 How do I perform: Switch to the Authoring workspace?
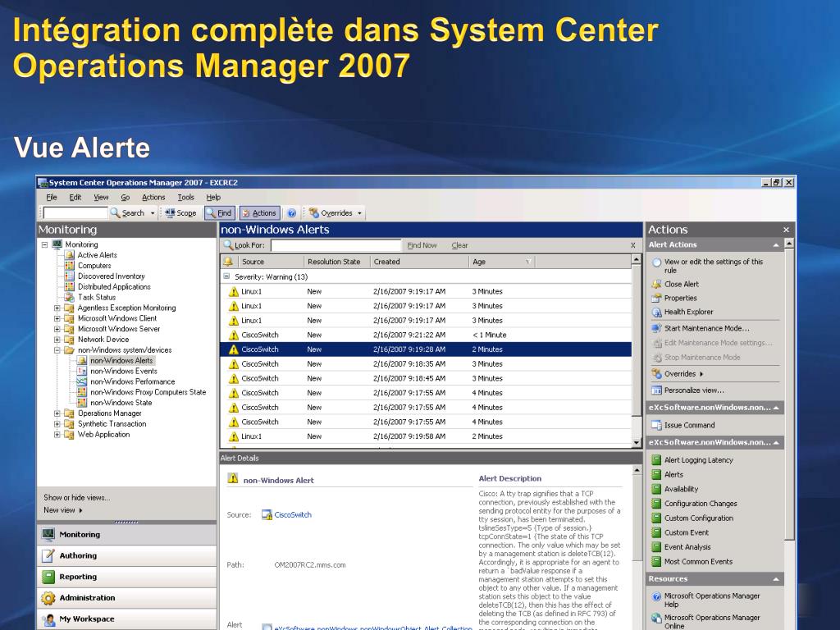[127, 555]
